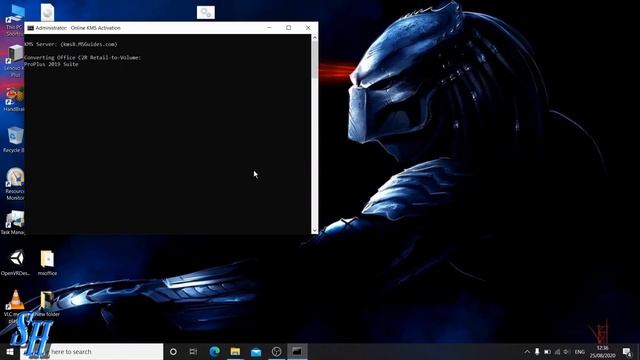Click the Command Prompt taskbar button
Screen dimensions: 640x360
point(297,351)
